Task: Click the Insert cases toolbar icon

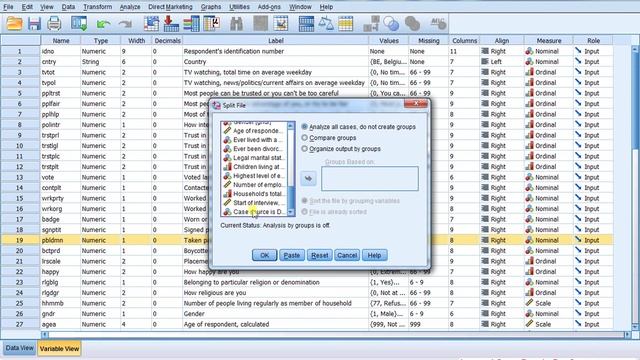Action: tap(260, 24)
